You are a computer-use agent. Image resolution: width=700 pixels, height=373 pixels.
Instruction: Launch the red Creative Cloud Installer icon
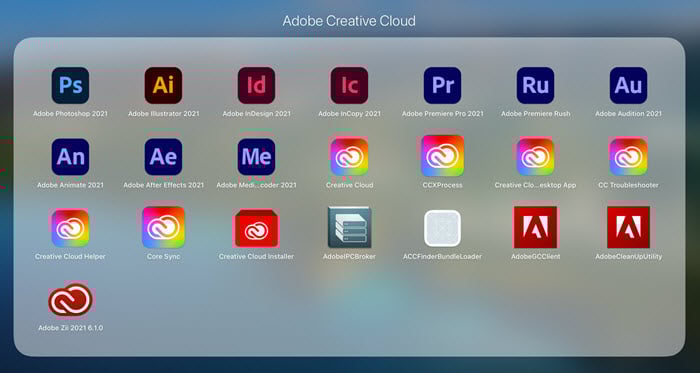[x=256, y=228]
